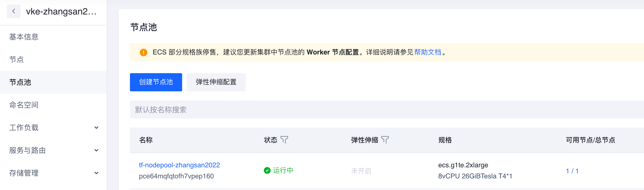Expand the 服务与路由 menu chevron

pyautogui.click(x=96, y=150)
